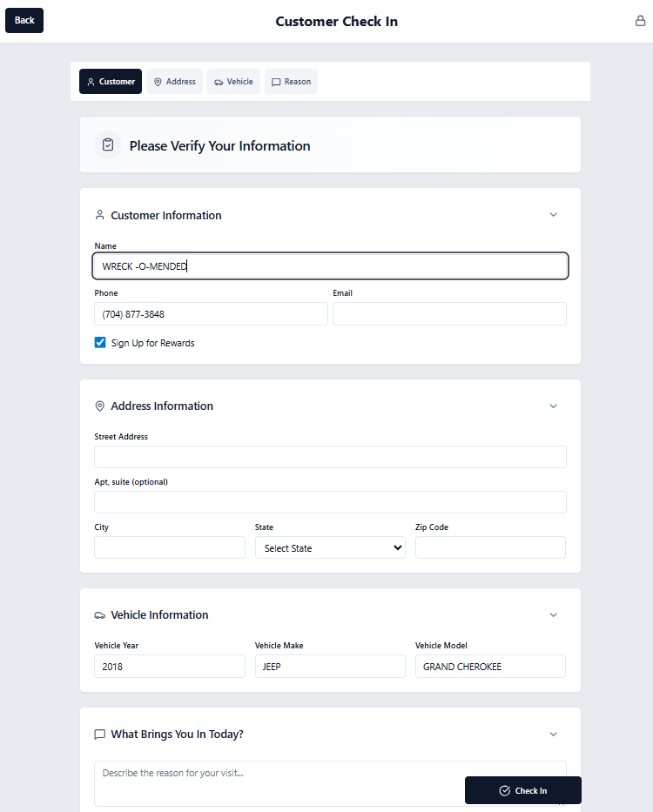
Task: Click the clipboard icon beside Please Verify
Action: (108, 145)
